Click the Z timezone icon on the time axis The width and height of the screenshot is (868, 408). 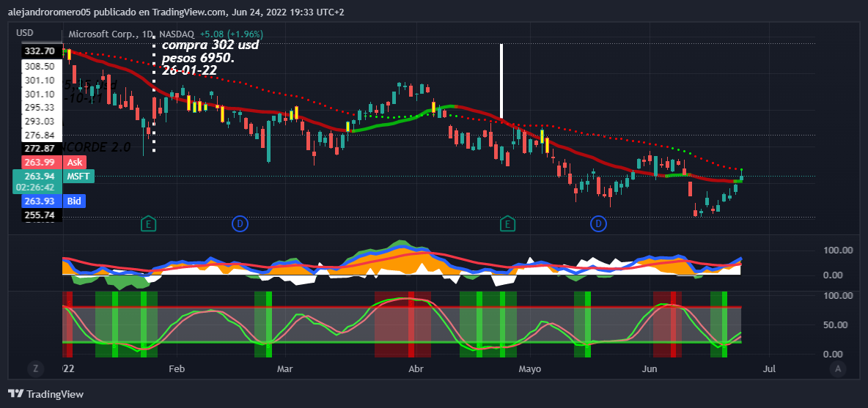tap(35, 368)
